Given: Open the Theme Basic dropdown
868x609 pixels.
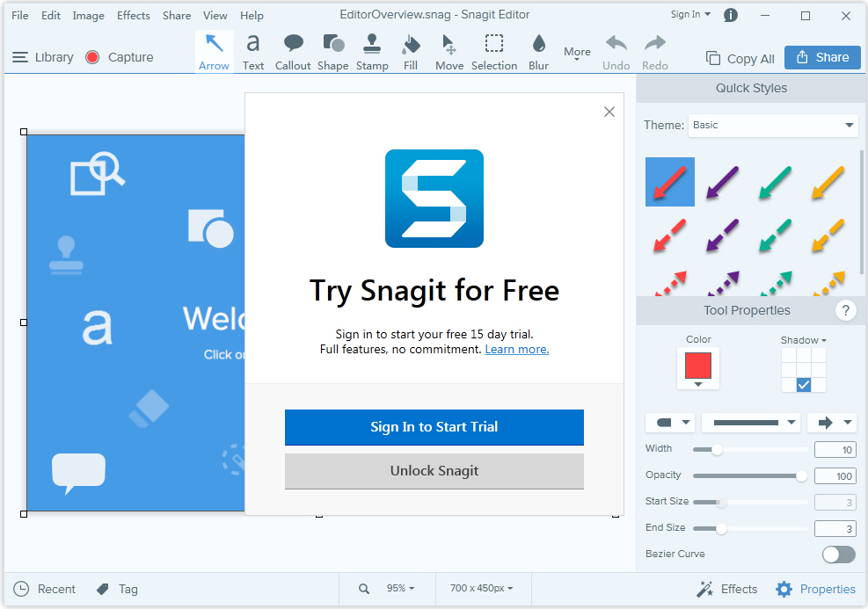Looking at the screenshot, I should (773, 125).
